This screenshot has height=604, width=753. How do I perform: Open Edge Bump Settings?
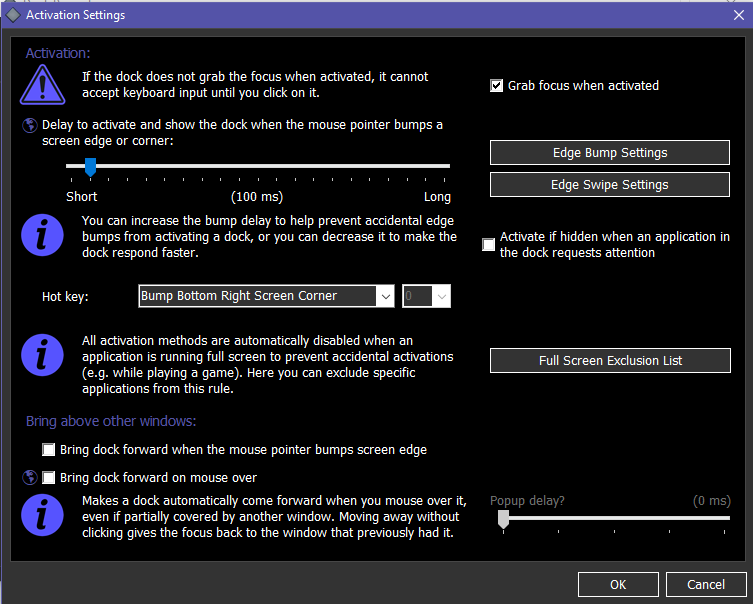[x=609, y=153]
